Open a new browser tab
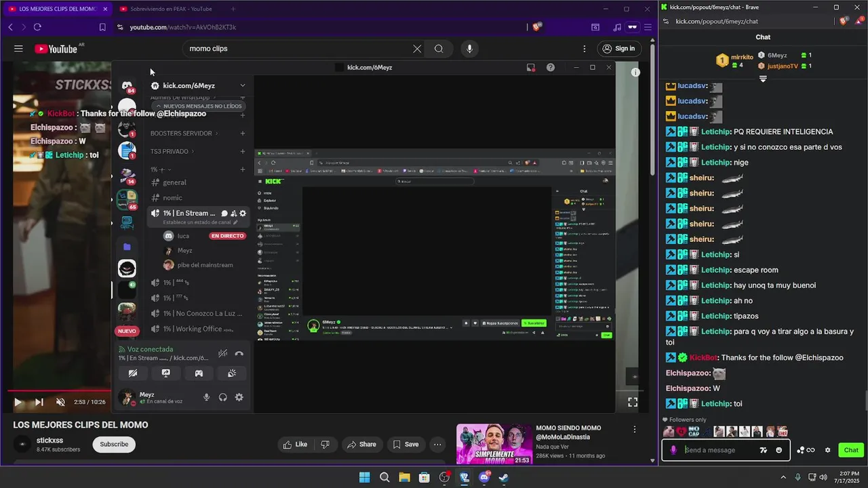Viewport: 868px width, 488px height. click(233, 9)
